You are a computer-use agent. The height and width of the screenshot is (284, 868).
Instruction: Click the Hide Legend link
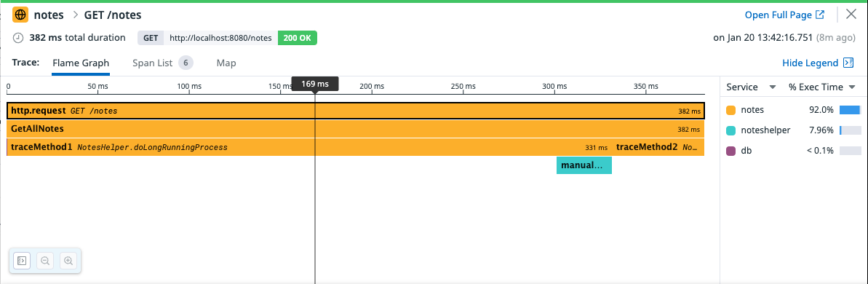810,63
